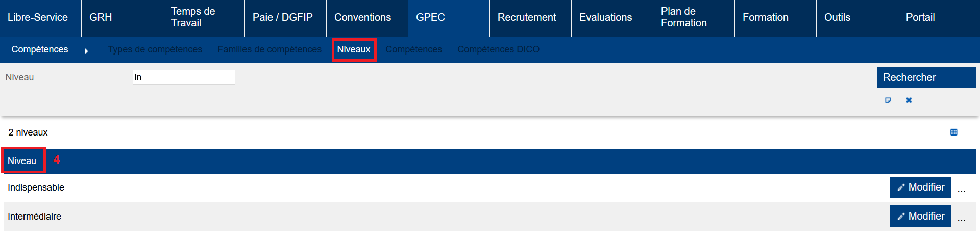The height and width of the screenshot is (243, 980).
Task: Expand the Compétences submenu arrow
Action: click(86, 51)
